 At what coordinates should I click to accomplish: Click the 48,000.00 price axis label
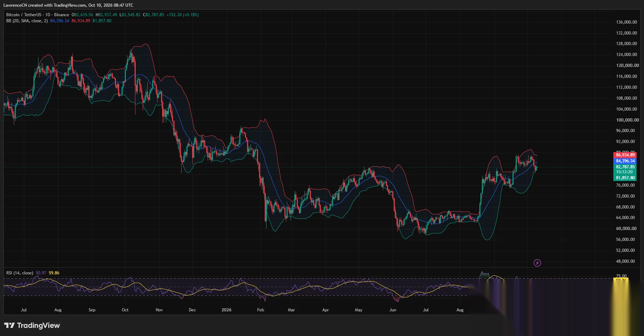coord(625,261)
